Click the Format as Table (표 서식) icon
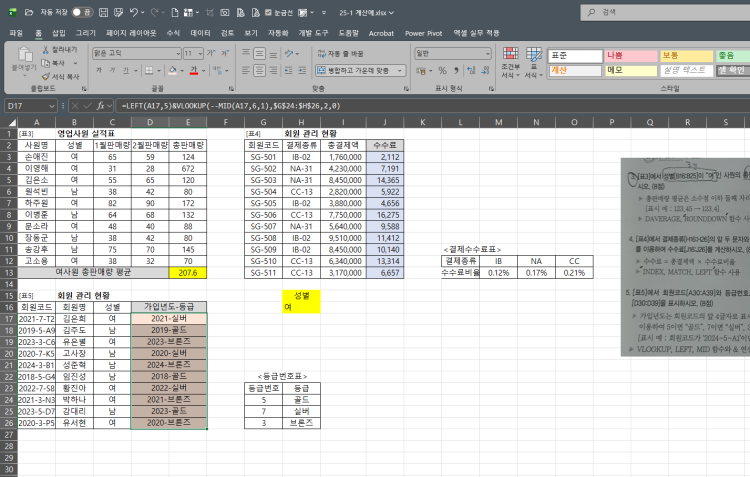The width and height of the screenshot is (750, 477). click(x=533, y=63)
